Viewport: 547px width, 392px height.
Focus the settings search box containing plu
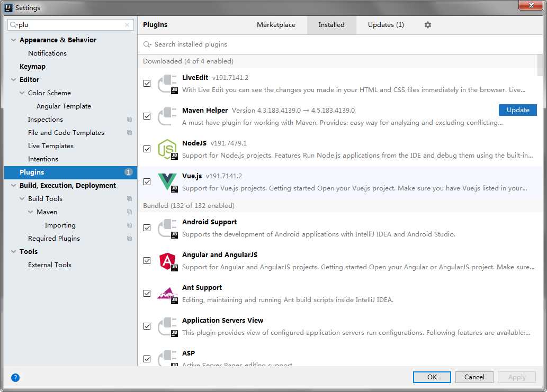point(71,25)
